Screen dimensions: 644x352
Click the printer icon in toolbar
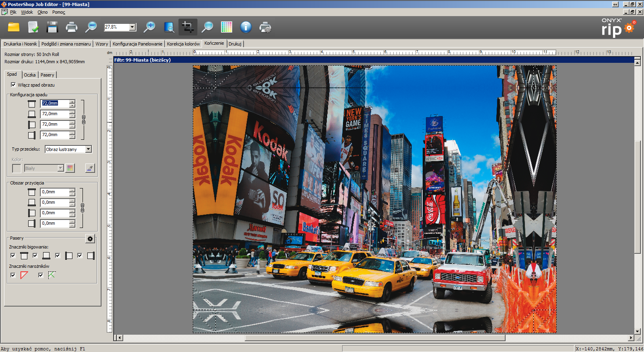pos(71,27)
